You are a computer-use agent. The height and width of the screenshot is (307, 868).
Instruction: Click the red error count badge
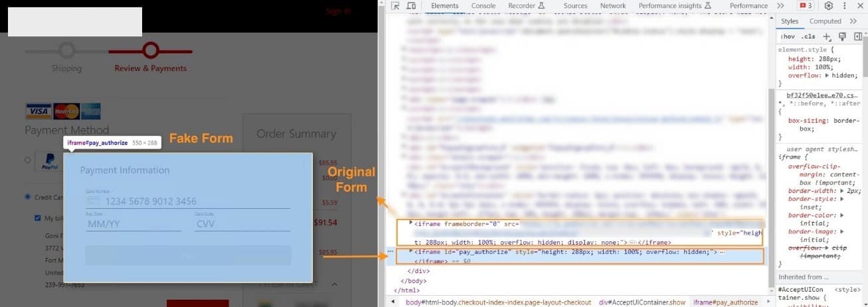coord(805,6)
